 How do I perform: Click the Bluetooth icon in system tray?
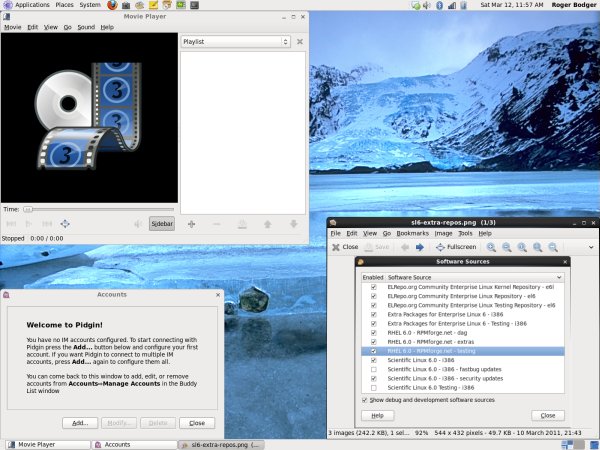(x=439, y=6)
